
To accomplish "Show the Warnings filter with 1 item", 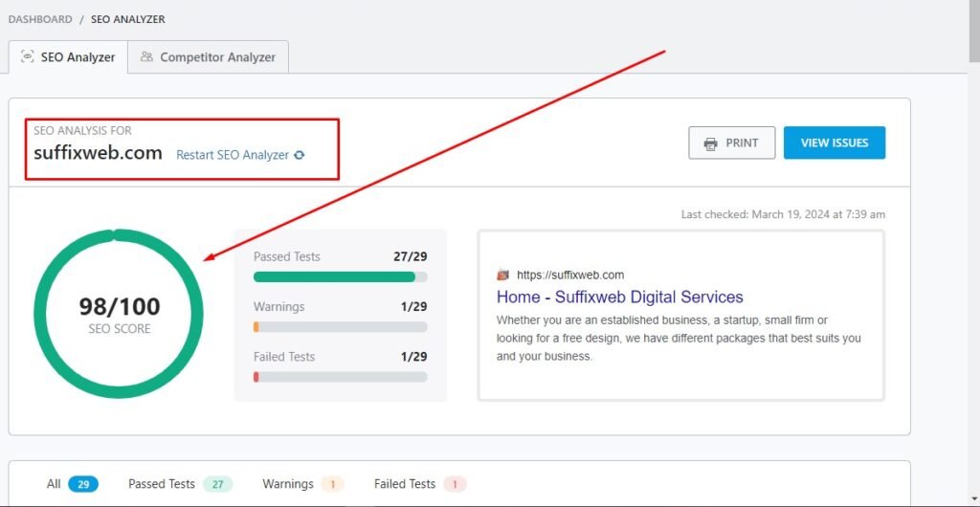I will 302,484.
